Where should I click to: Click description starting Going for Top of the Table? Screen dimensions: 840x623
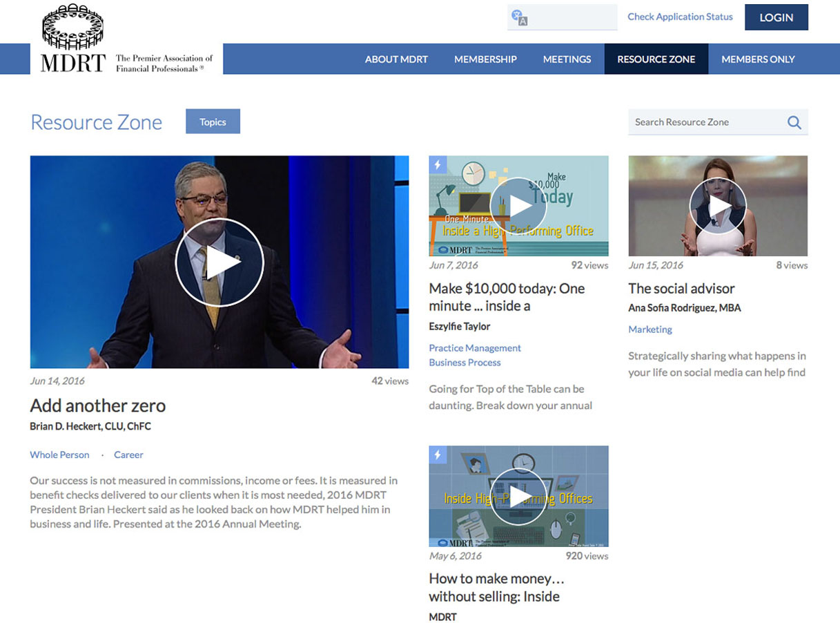click(510, 397)
